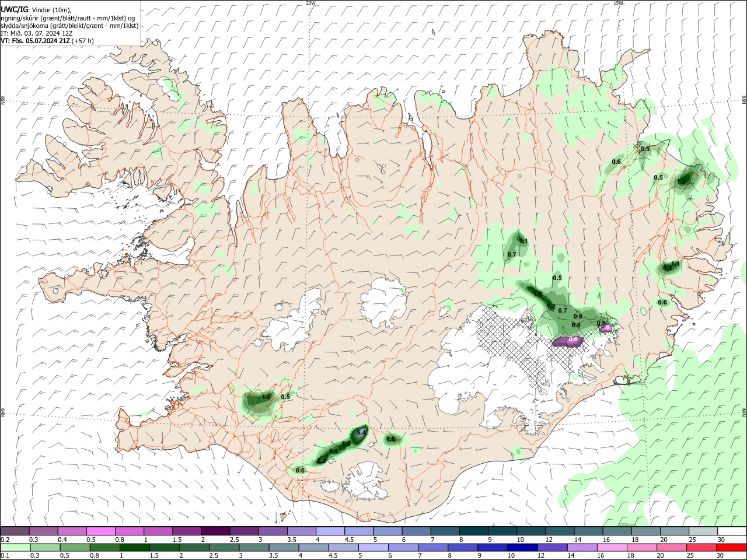
Task: Click the 1.0 value right of 5.4
Action: [x=390, y=439]
